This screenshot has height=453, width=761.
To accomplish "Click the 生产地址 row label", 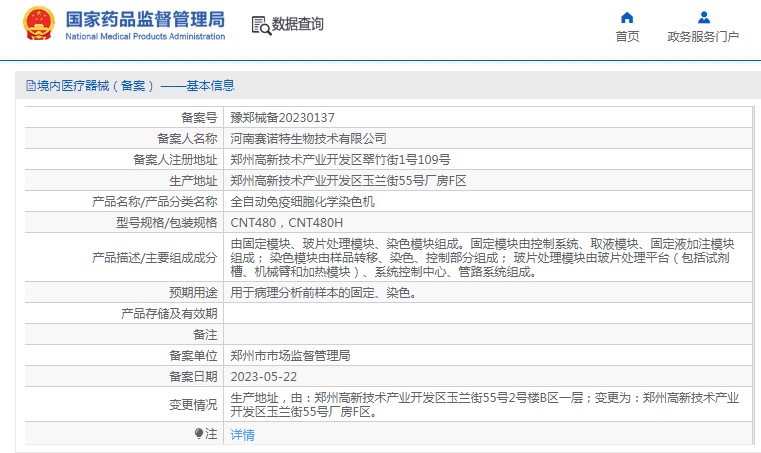I will click(193, 181).
